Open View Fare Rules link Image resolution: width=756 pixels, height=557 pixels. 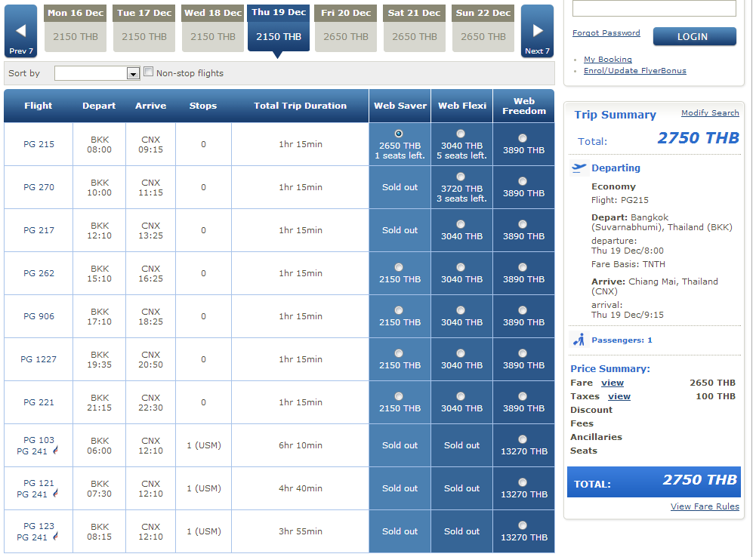coord(705,506)
